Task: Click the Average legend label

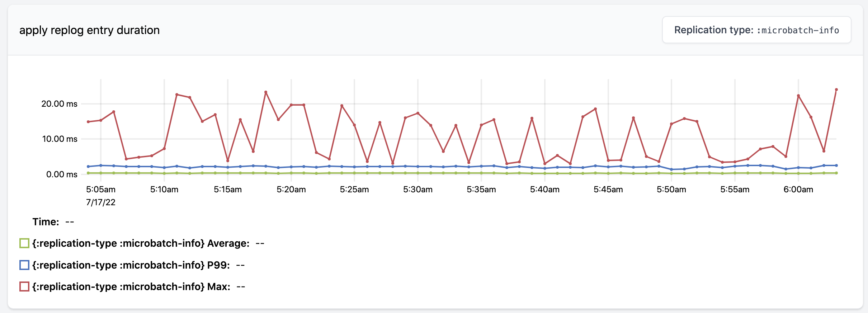Action: [141, 244]
